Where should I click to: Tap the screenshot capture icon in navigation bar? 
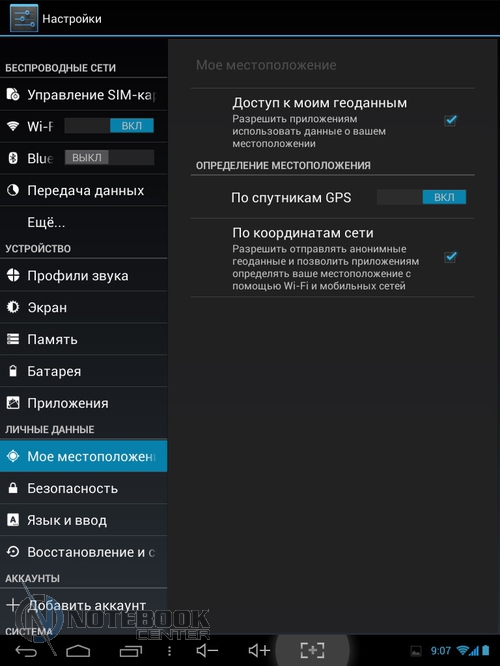pos(312,650)
